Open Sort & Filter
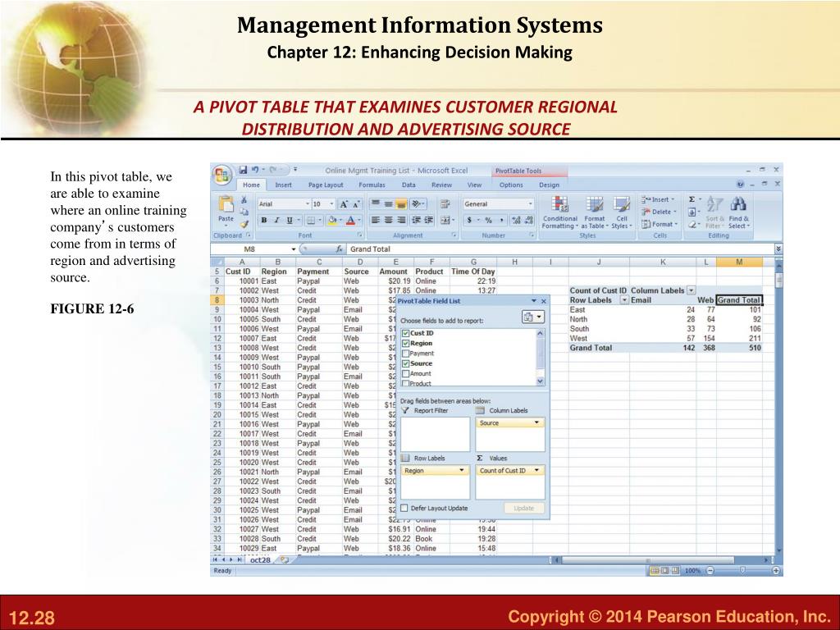This screenshot has width=840, height=630. click(x=714, y=212)
